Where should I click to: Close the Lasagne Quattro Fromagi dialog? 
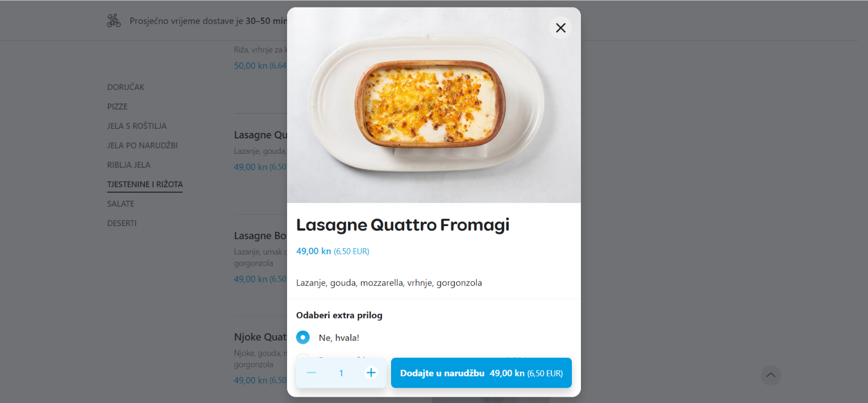[x=560, y=28]
